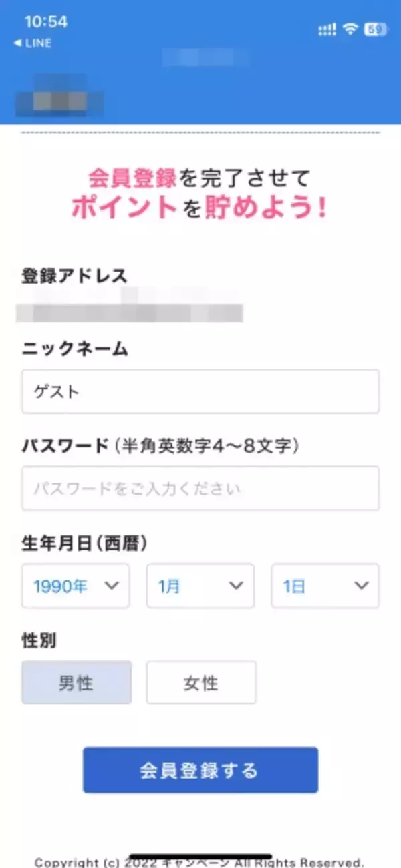This screenshot has width=401, height=868.
Task: Tap the blurred registered email address
Action: click(x=130, y=312)
